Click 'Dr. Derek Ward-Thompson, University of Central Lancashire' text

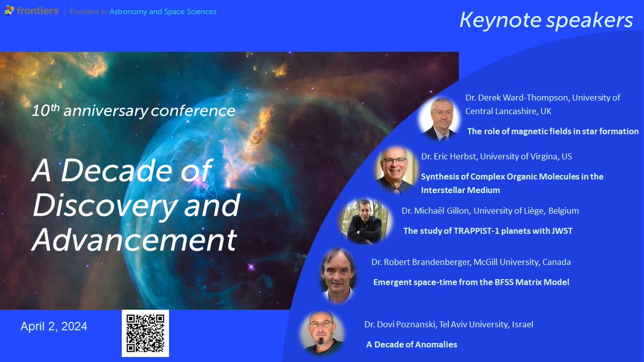click(x=543, y=105)
